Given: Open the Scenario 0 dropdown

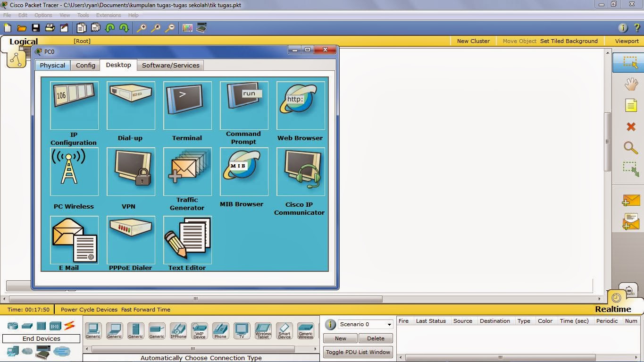Looking at the screenshot, I should [x=366, y=324].
